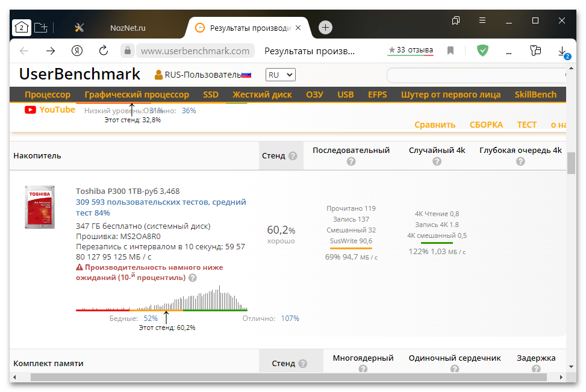The width and height of the screenshot is (586, 392).
Task: Show help for Глубокая очередь 4k column
Action: tap(520, 161)
